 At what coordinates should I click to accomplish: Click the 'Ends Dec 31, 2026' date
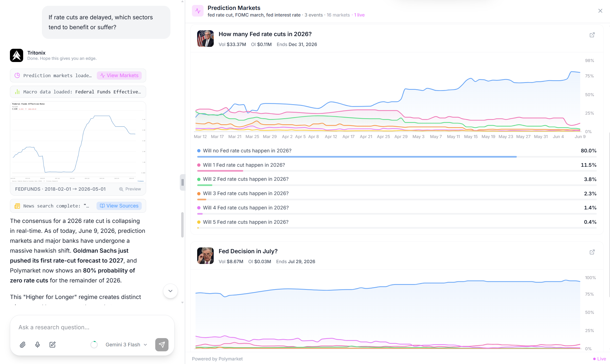[297, 44]
